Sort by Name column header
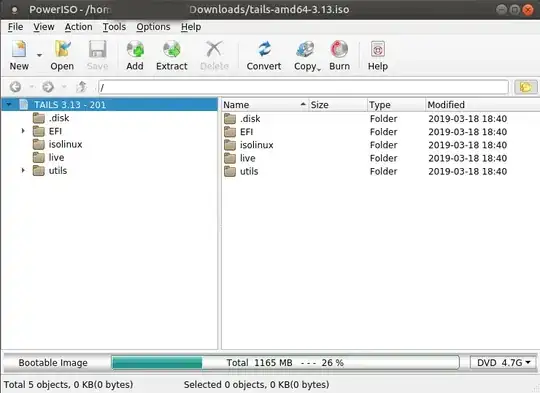The height and width of the screenshot is (393, 540). [264, 105]
